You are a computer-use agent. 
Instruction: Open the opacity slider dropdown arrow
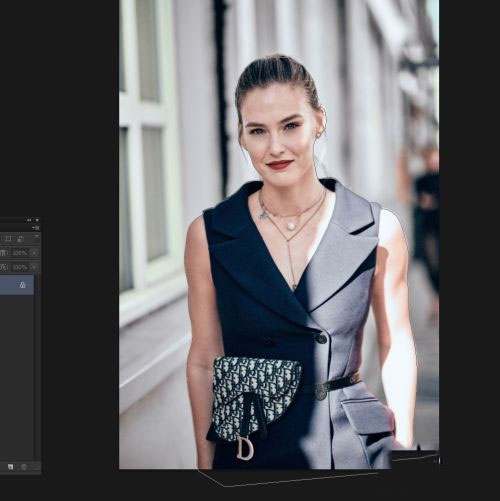pyautogui.click(x=34, y=253)
